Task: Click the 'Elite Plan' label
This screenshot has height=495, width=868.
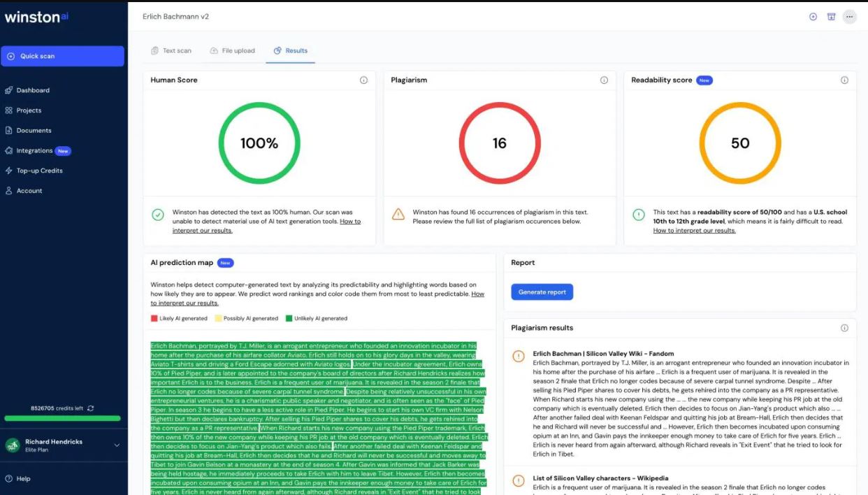Action: click(38, 450)
